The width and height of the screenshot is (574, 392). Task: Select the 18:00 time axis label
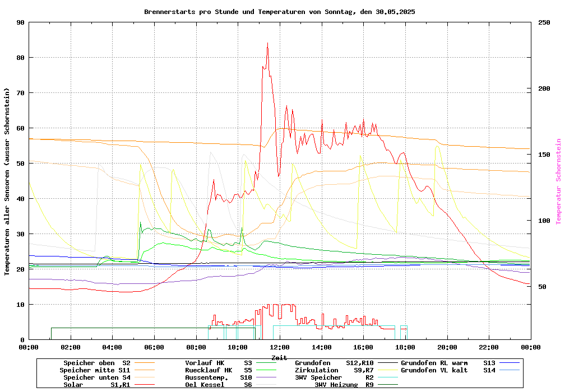[405, 347]
